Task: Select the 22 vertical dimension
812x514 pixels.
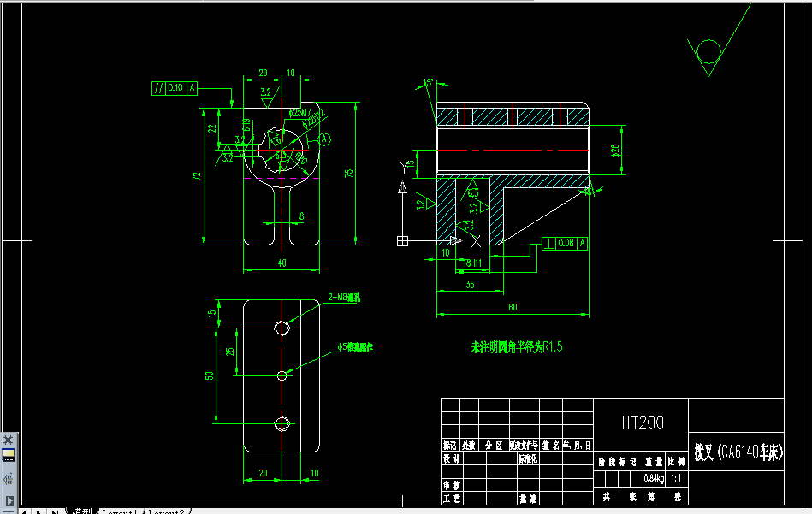Action: click(212, 127)
